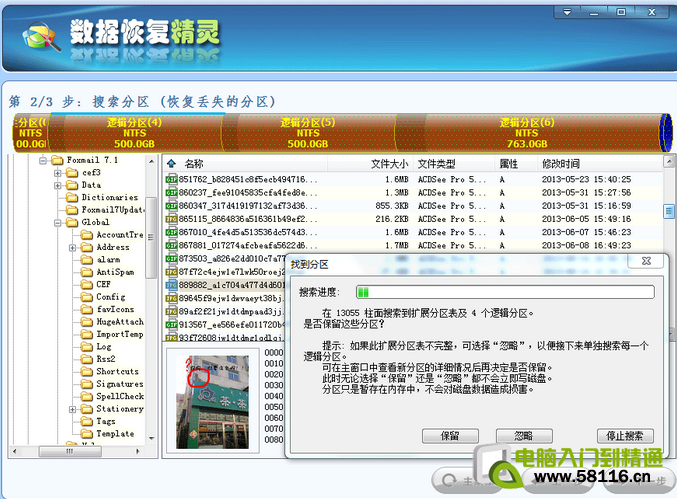Select the AntiSpam folder icon
Image resolution: width=677 pixels, height=499 pixels.
(87, 272)
